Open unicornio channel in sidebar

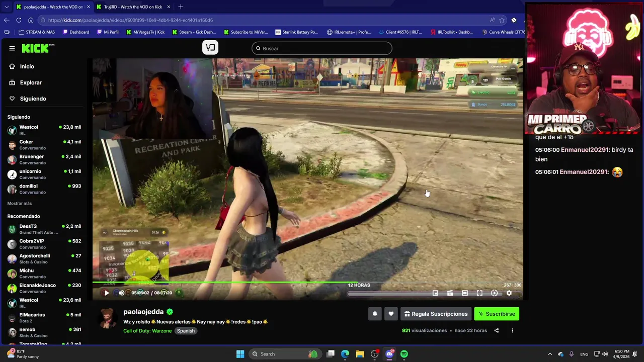tap(44, 174)
